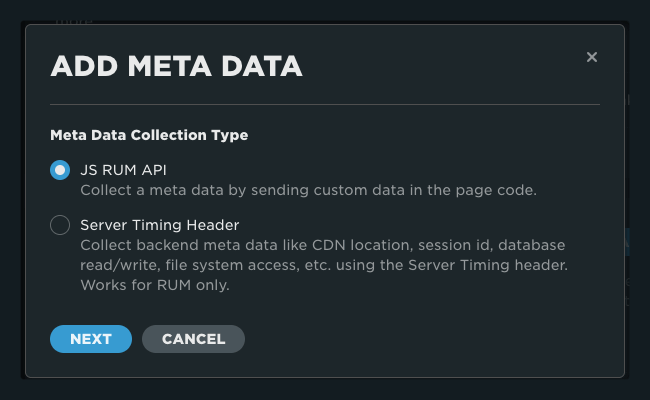Image resolution: width=650 pixels, height=400 pixels.
Task: Click the dimmed backdrop below the dialog
Action: coord(325,390)
